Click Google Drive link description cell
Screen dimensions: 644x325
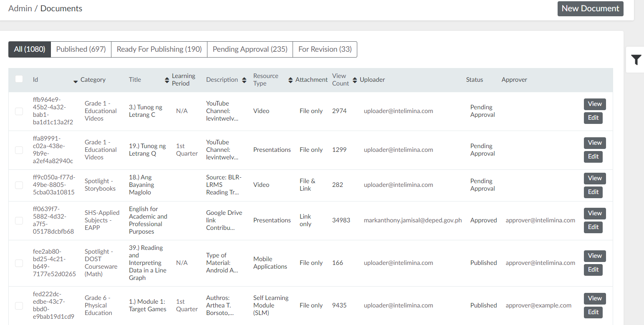(x=224, y=220)
